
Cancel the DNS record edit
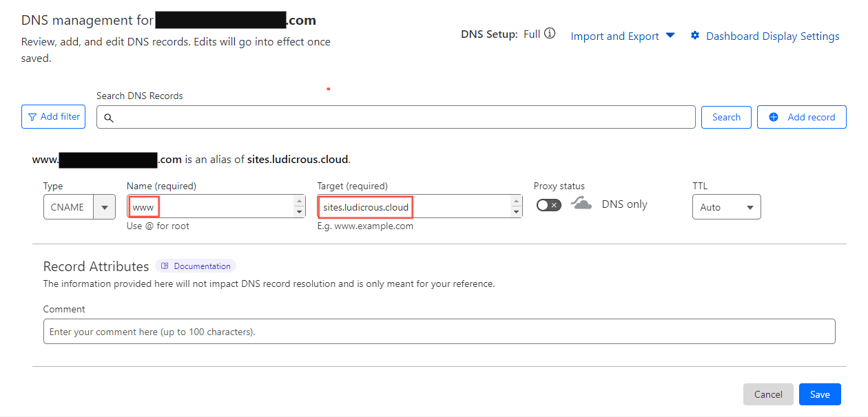coord(768,394)
